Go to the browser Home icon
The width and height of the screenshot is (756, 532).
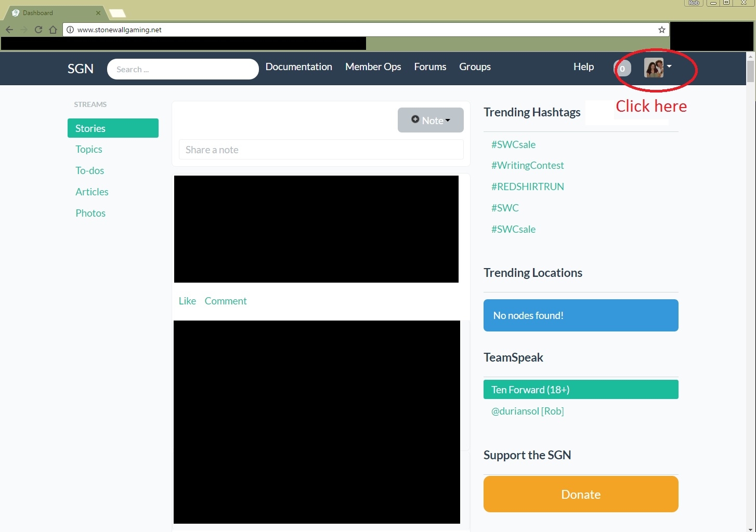53,30
